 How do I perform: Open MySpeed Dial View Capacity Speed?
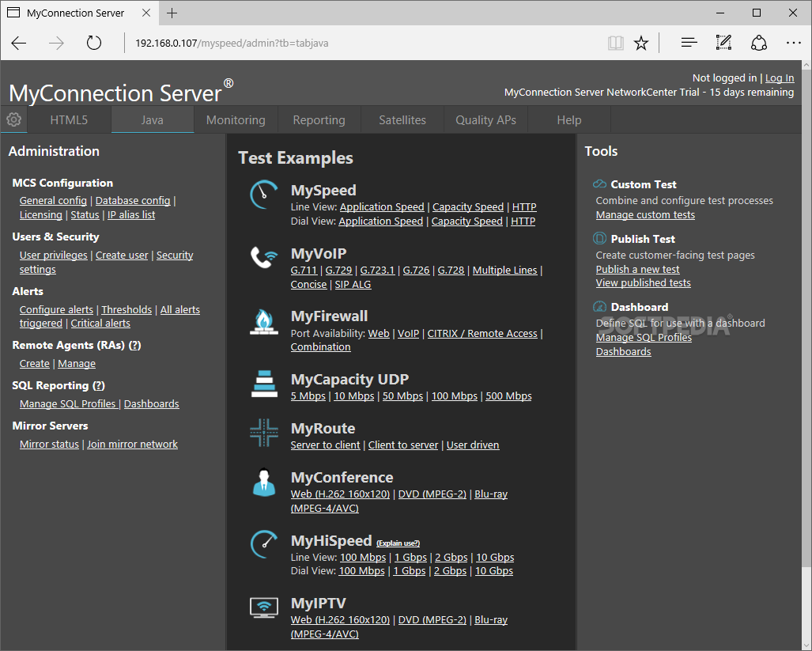click(467, 221)
